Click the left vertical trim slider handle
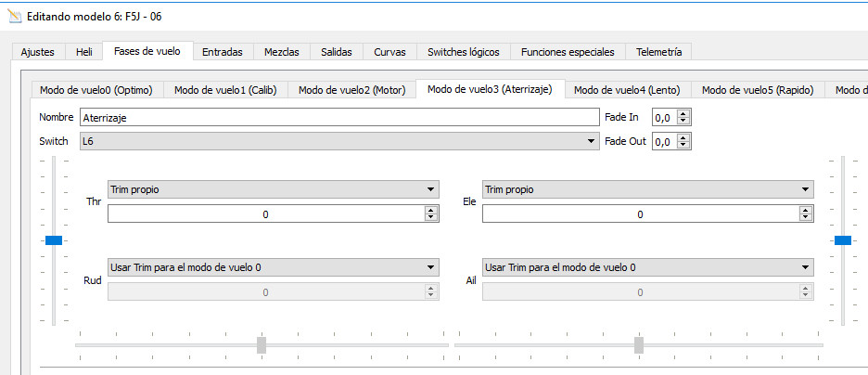The image size is (868, 375). pyautogui.click(x=54, y=240)
